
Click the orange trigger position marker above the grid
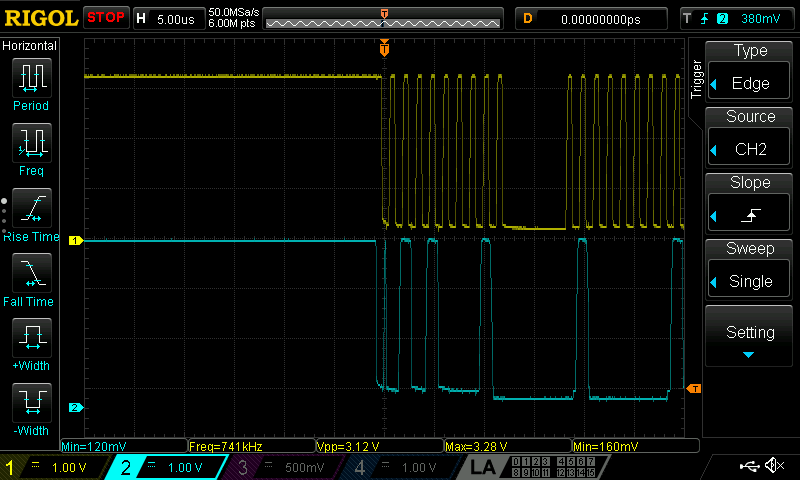tap(384, 48)
